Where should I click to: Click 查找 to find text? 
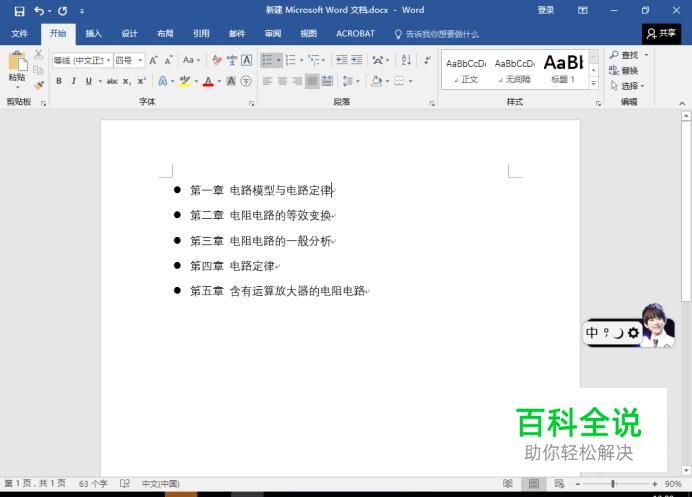[x=625, y=55]
